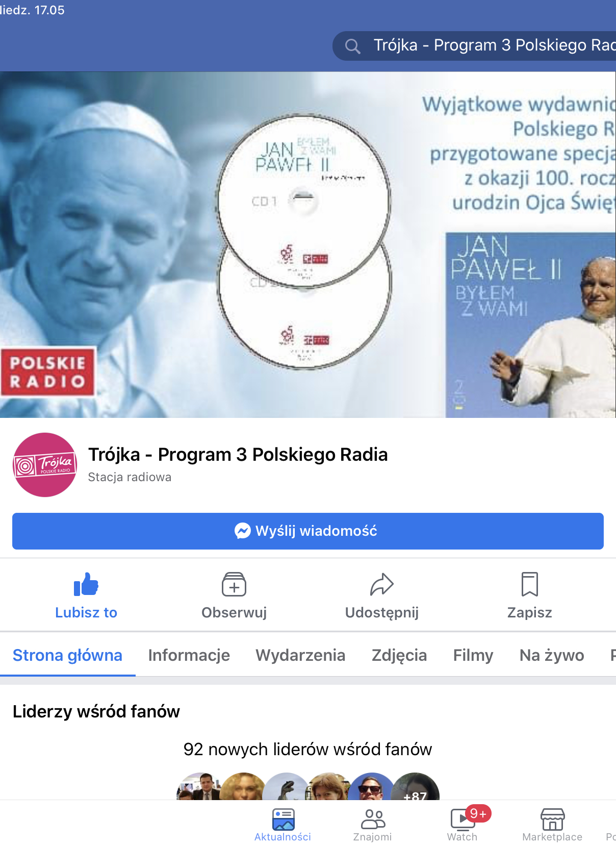Viewport: 616px width, 845px height.
Task: Tap the Obserwuj follow icon
Action: (234, 584)
